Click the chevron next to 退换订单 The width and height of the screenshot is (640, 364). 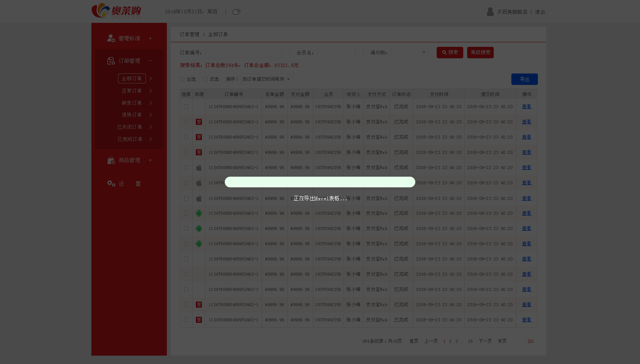click(151, 115)
